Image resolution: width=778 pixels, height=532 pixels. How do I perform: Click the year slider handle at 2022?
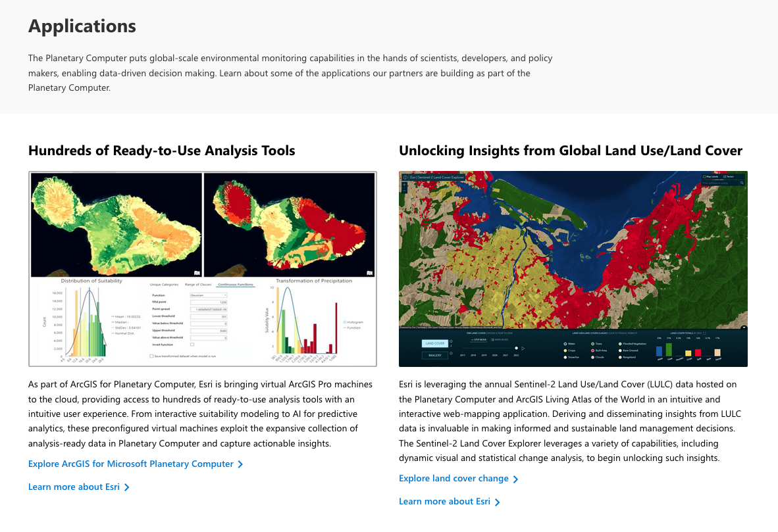pyautogui.click(x=517, y=348)
